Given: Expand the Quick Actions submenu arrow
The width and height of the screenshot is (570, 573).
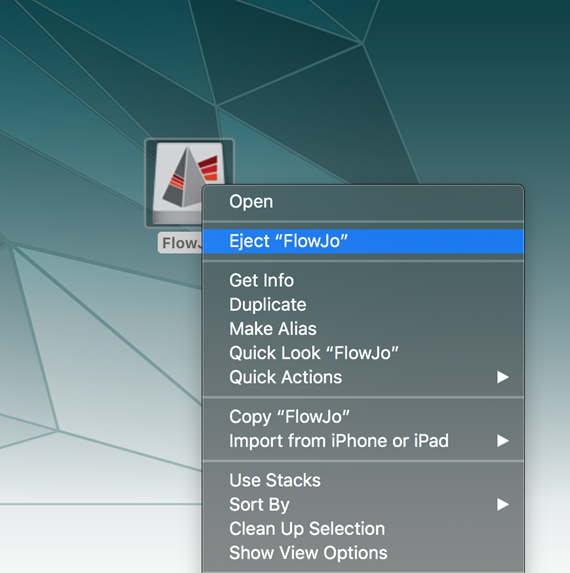Looking at the screenshot, I should [x=503, y=377].
